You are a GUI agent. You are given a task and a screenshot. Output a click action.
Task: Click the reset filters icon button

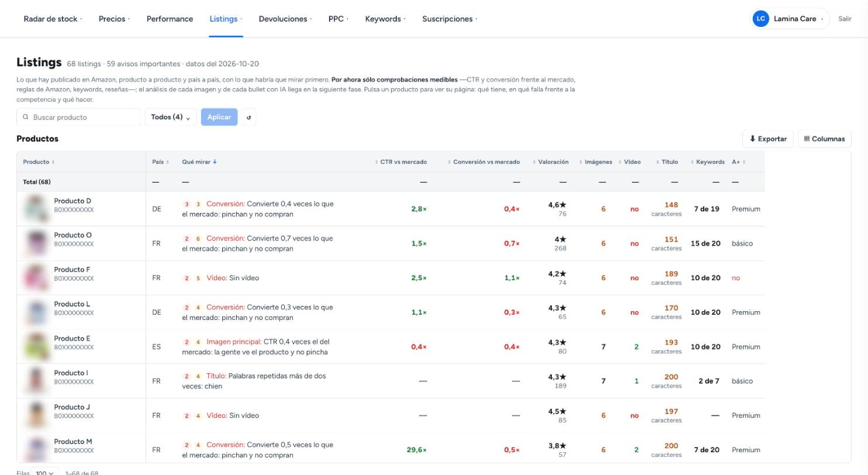tap(249, 117)
